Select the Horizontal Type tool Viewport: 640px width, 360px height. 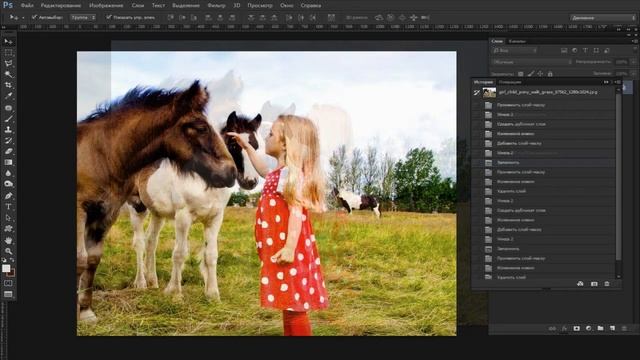point(8,207)
